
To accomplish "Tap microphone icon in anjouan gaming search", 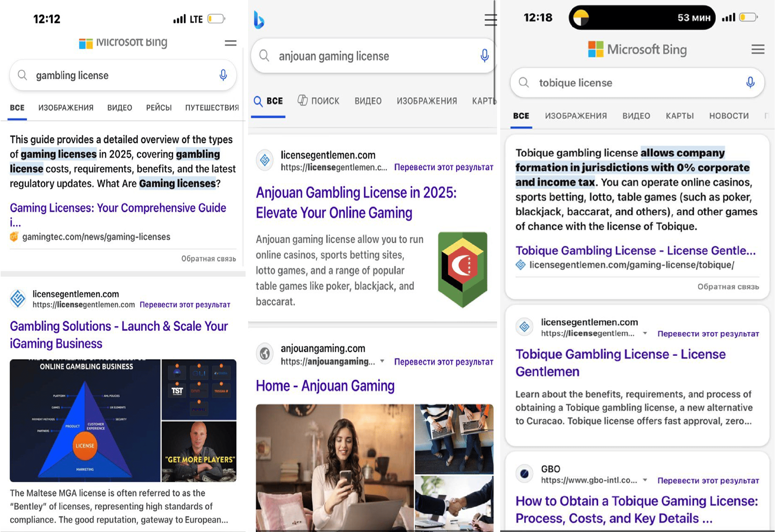I will coord(484,55).
